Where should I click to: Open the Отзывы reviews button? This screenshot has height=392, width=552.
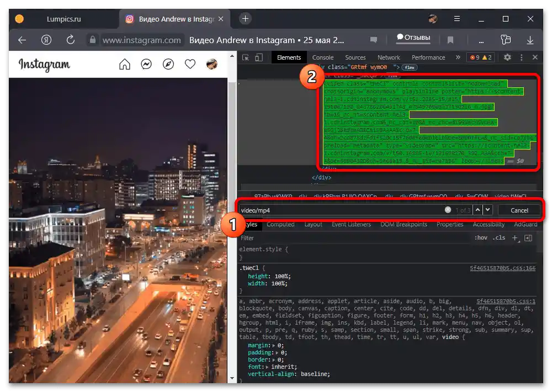(x=413, y=38)
